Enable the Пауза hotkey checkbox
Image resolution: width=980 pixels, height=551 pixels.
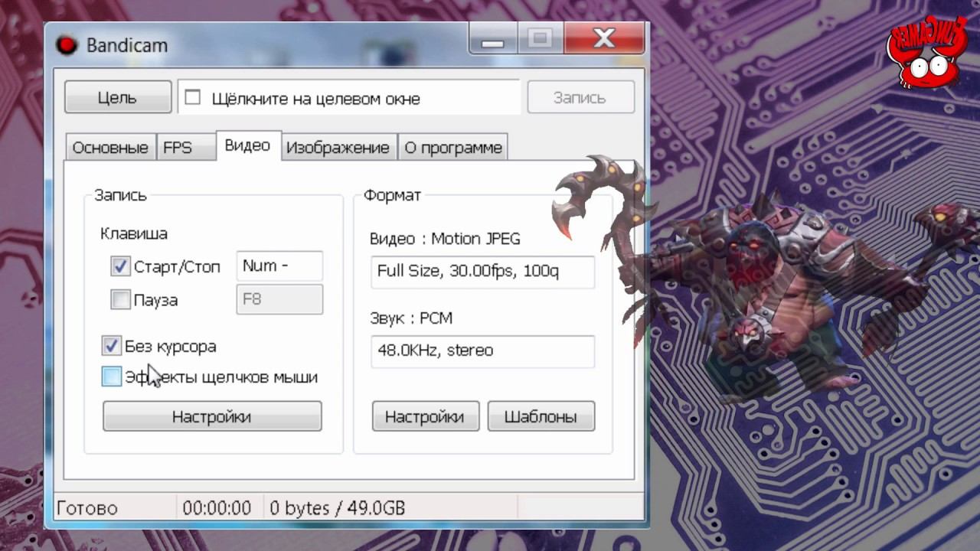coord(120,299)
